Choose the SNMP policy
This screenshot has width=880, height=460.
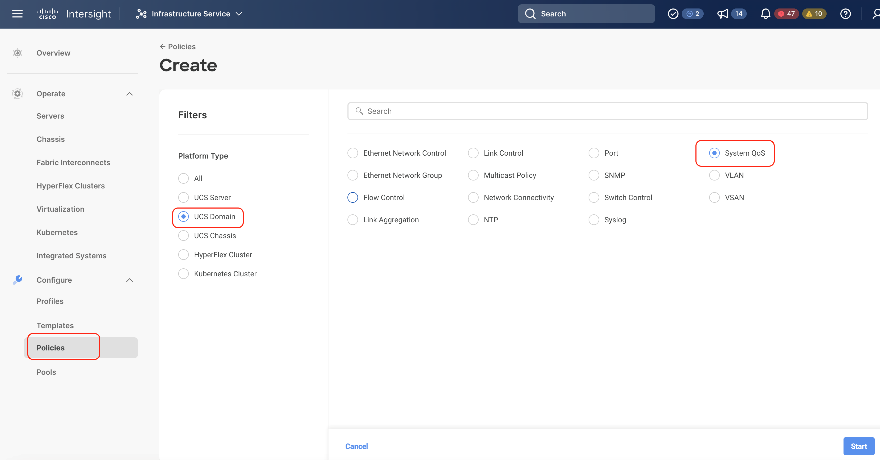(594, 176)
